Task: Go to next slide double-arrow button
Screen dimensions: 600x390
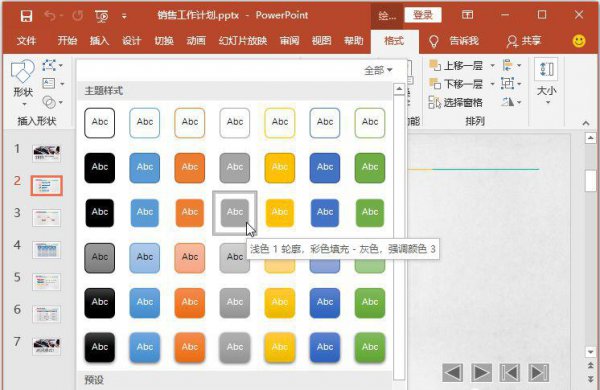Action: tap(591, 379)
